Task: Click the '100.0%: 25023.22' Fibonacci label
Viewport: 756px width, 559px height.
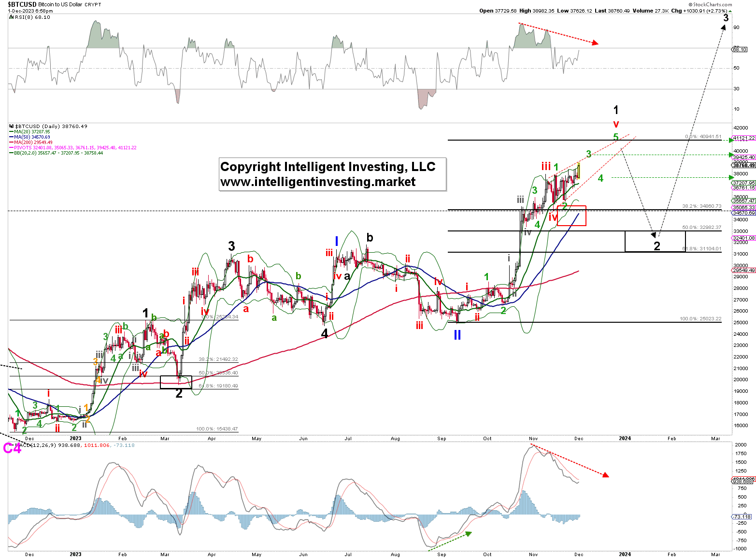Action: pos(700,318)
